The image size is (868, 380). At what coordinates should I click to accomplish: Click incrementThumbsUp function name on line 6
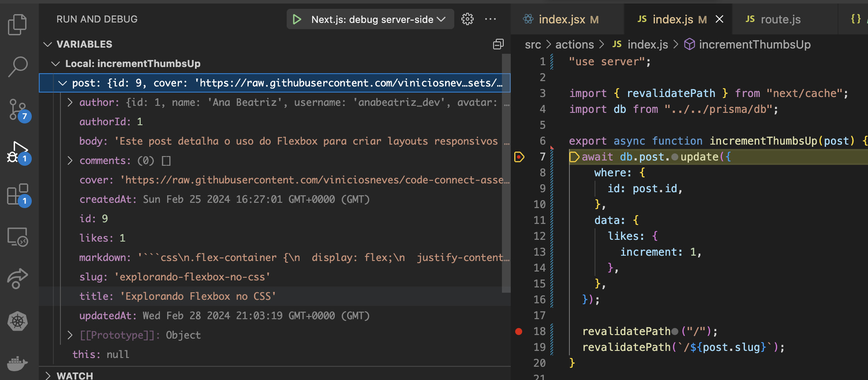coord(763,141)
